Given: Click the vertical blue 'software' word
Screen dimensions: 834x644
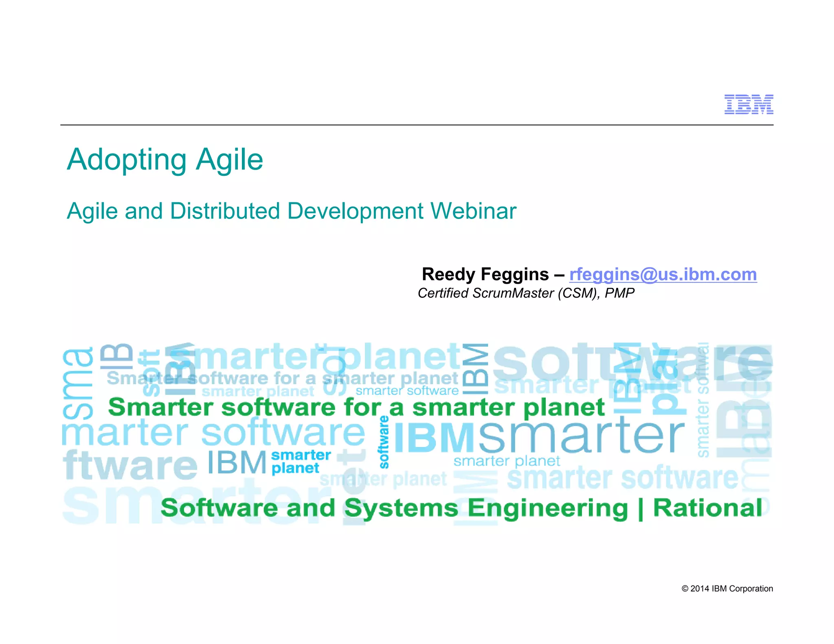Looking at the screenshot, I should [x=384, y=442].
